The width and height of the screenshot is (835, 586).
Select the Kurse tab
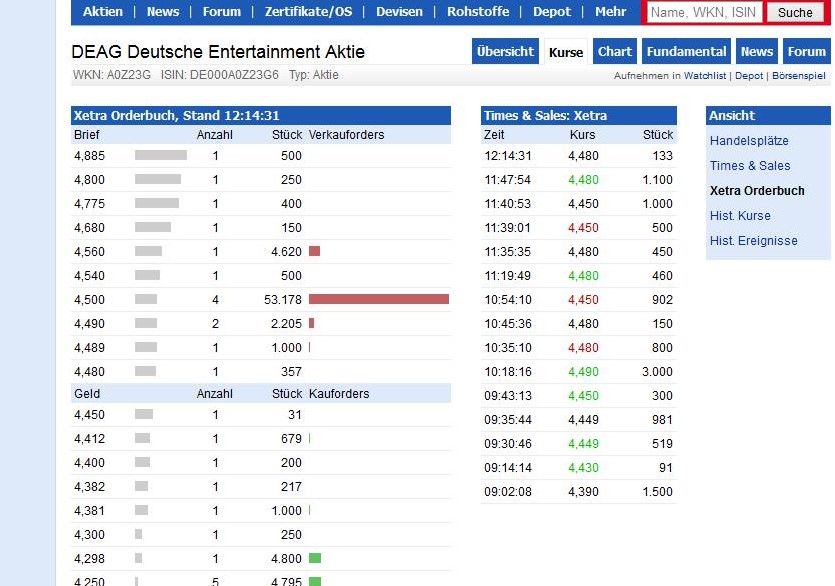click(x=566, y=52)
